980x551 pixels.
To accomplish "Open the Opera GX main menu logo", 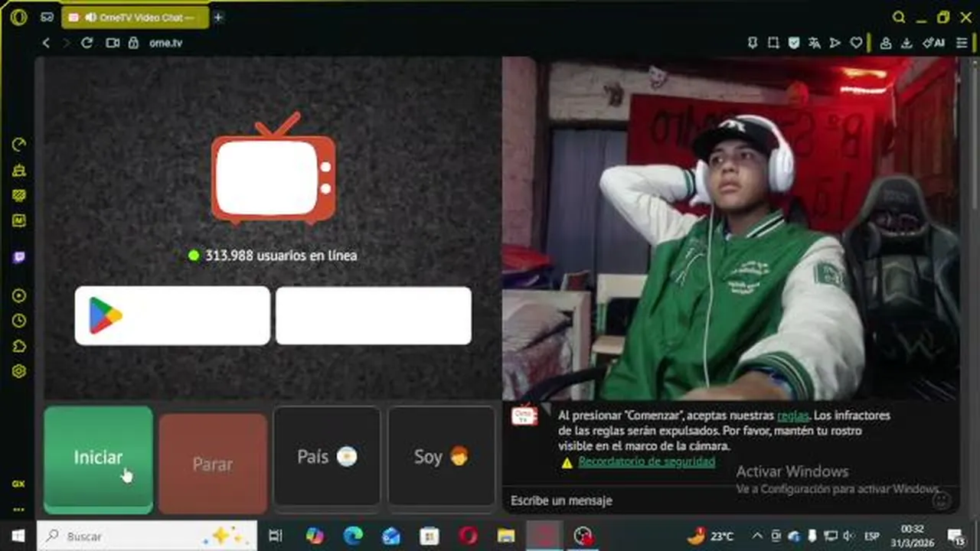I will click(x=18, y=17).
